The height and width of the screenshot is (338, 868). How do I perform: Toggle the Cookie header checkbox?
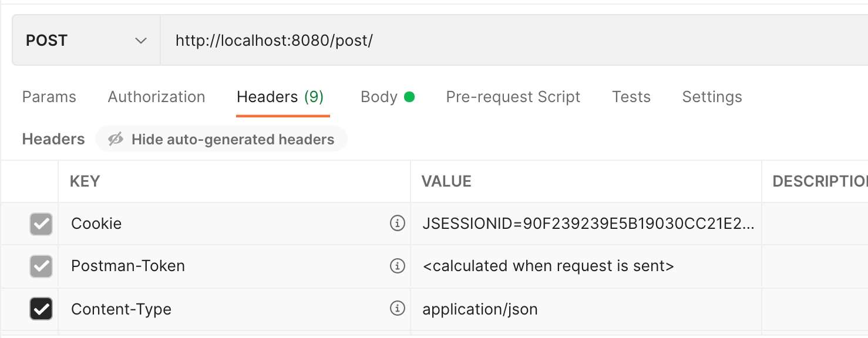point(41,224)
